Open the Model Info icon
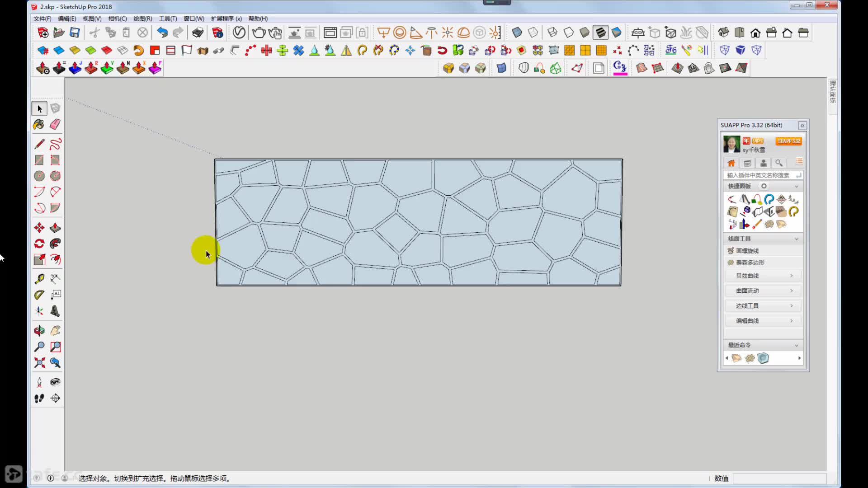The height and width of the screenshot is (488, 868). pos(217,33)
